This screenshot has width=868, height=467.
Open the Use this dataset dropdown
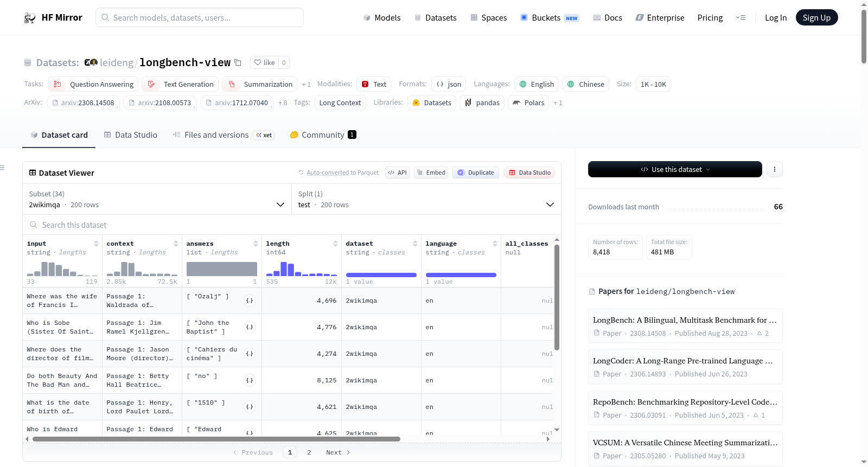675,169
